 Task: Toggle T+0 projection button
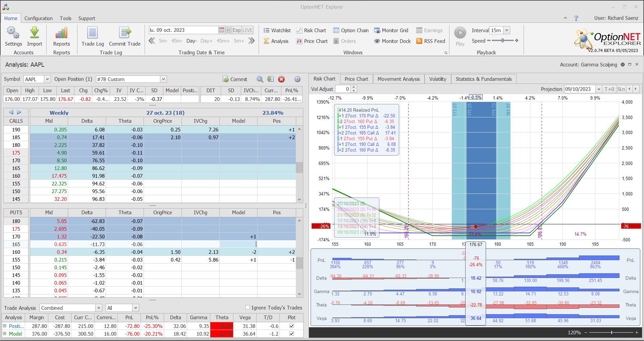pyautogui.click(x=609, y=89)
